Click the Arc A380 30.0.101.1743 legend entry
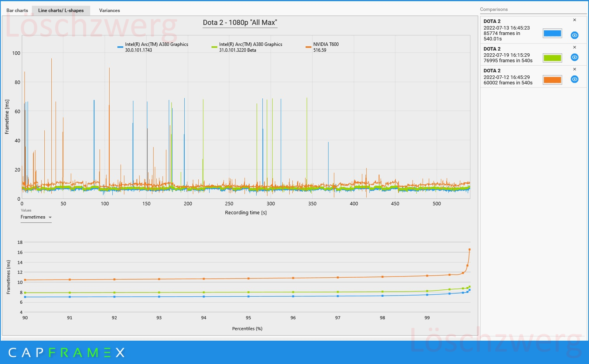This screenshot has width=589, height=364. (x=153, y=47)
